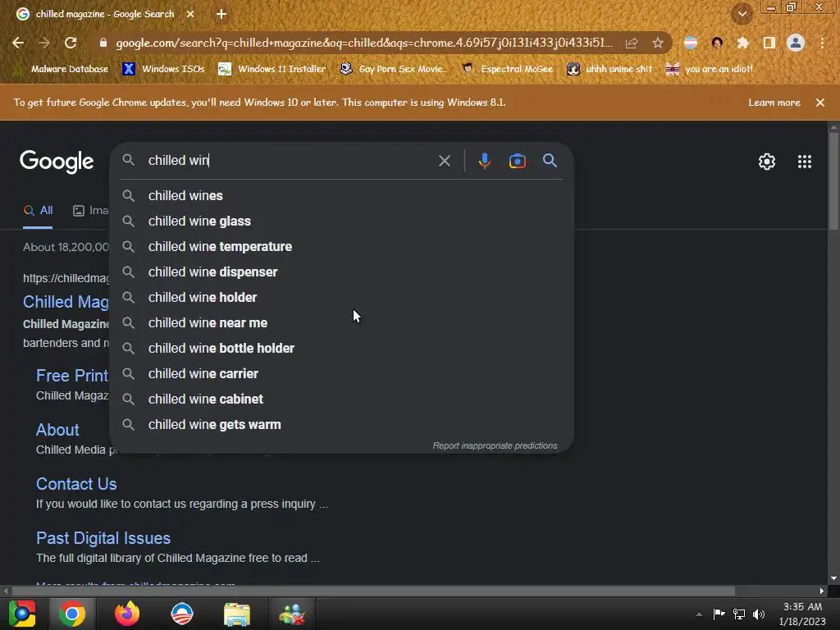Open the Malware Database bookmark
Viewport: 840px width, 630px height.
click(x=62, y=69)
